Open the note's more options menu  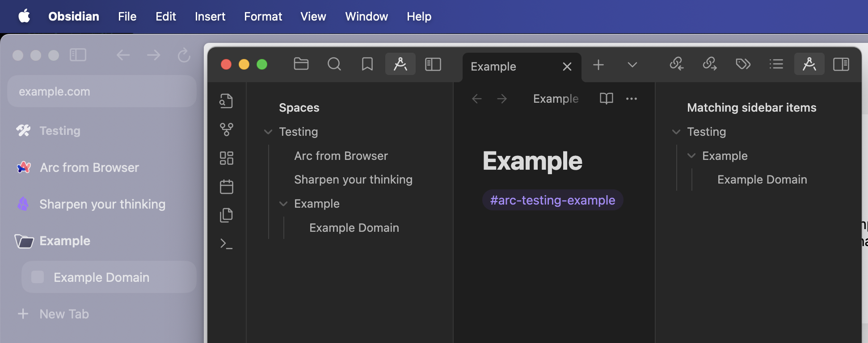(632, 99)
